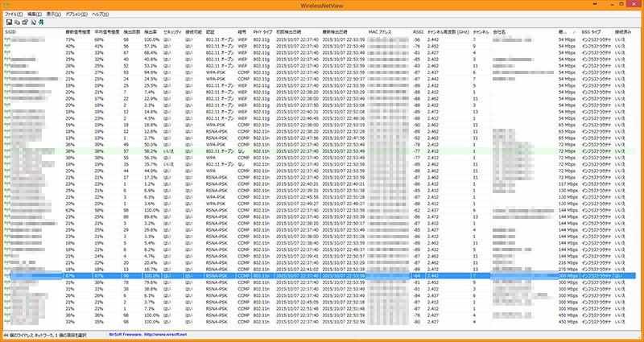Image resolution: width=644 pixels, height=342 pixels.
Task: Open the オプション(O) menu
Action: tap(76, 14)
